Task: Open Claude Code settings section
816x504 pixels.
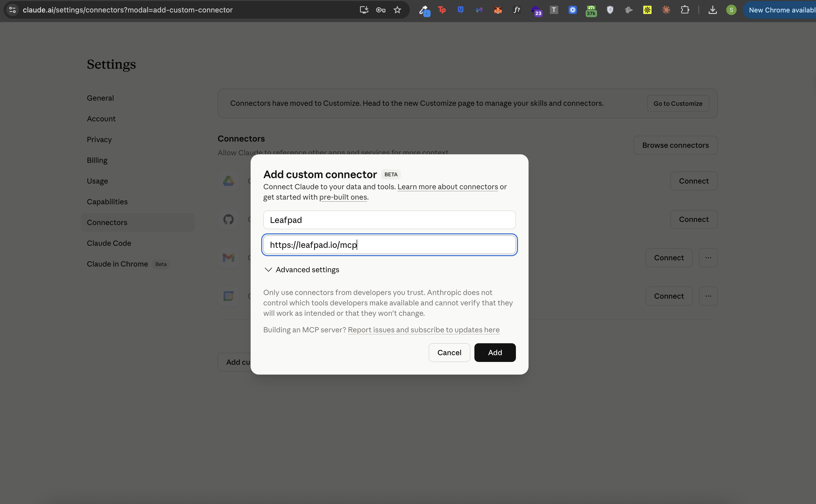Action: pos(109,243)
